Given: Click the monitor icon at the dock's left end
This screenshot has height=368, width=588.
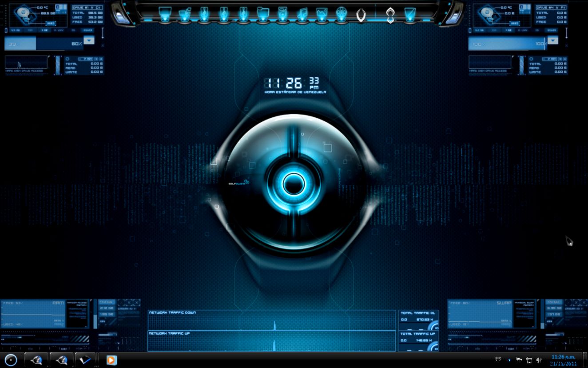Looking at the screenshot, I should (x=165, y=13).
